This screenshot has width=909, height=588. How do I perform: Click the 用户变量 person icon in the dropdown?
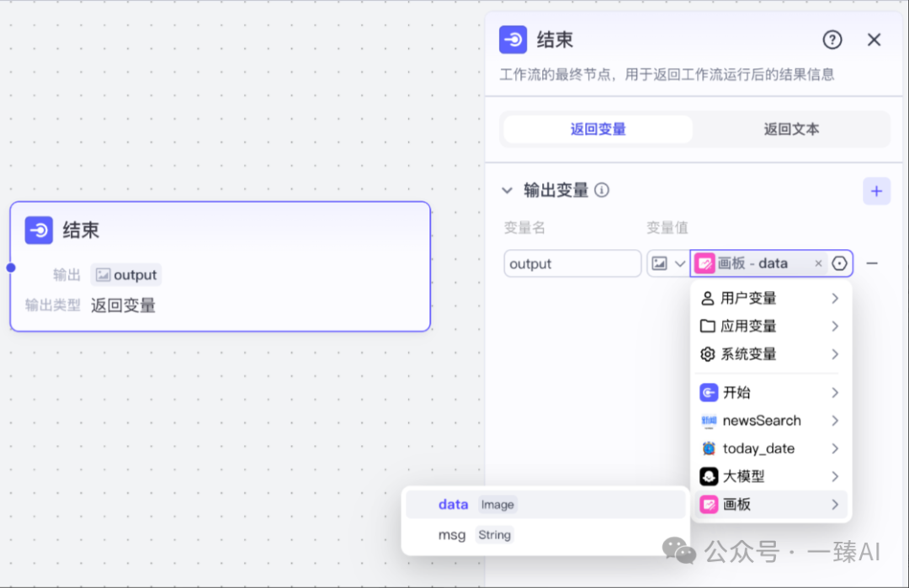point(709,298)
